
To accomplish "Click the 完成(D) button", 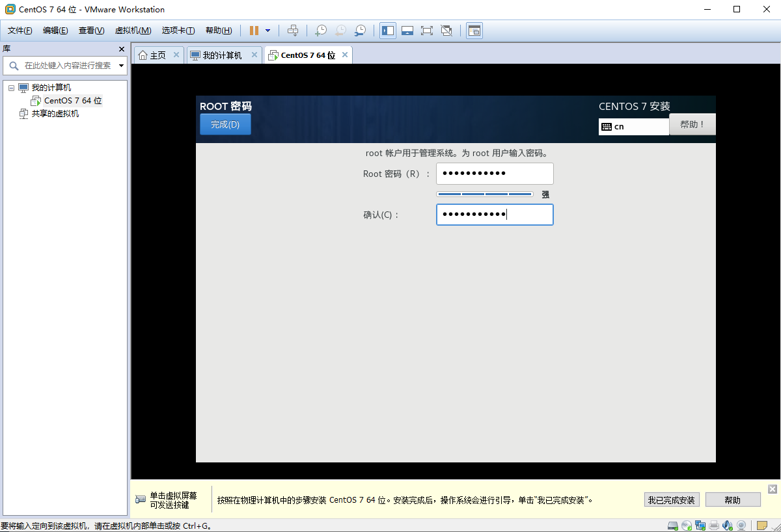I will [x=225, y=125].
